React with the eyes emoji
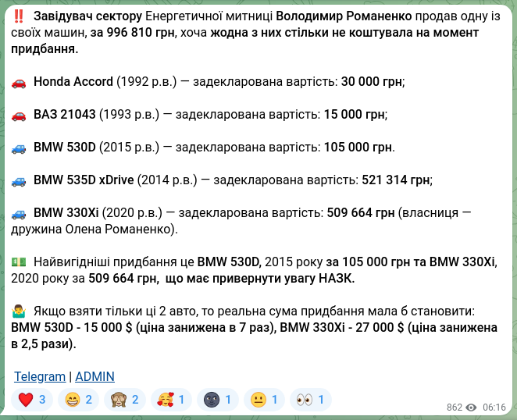The width and height of the screenshot is (517, 420). pyautogui.click(x=311, y=400)
